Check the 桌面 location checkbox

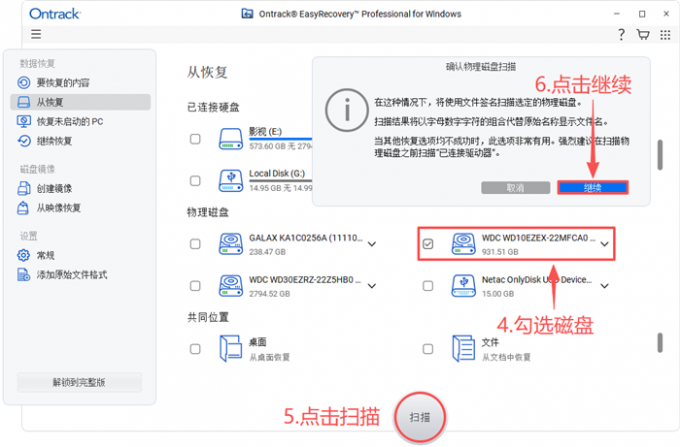click(195, 349)
